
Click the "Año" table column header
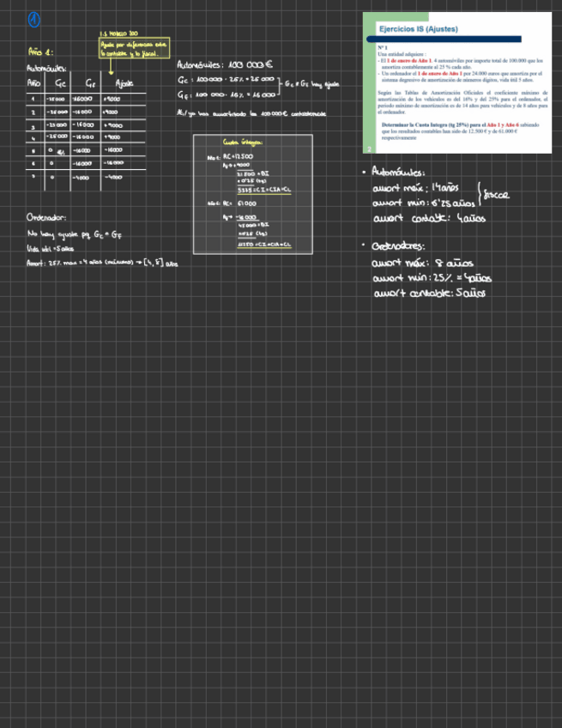tap(33, 83)
